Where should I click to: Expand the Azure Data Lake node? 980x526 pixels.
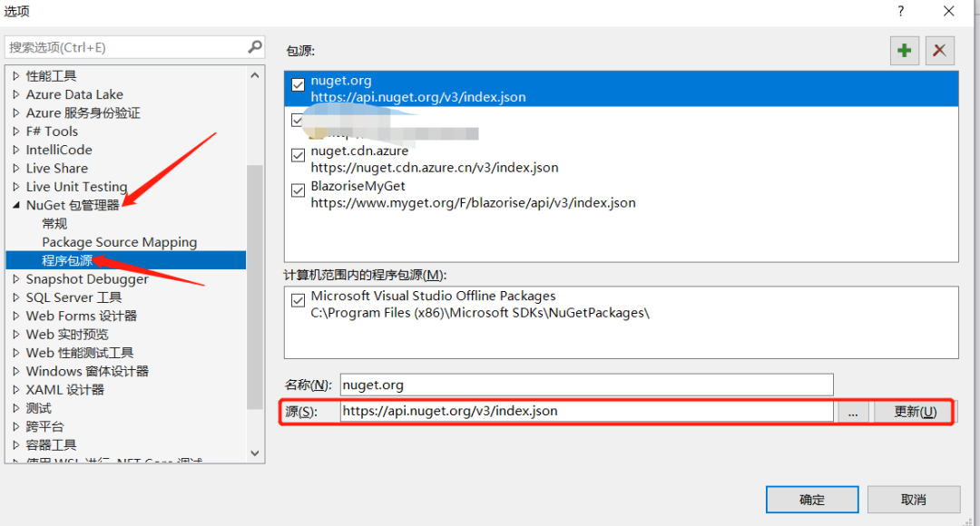(x=16, y=94)
